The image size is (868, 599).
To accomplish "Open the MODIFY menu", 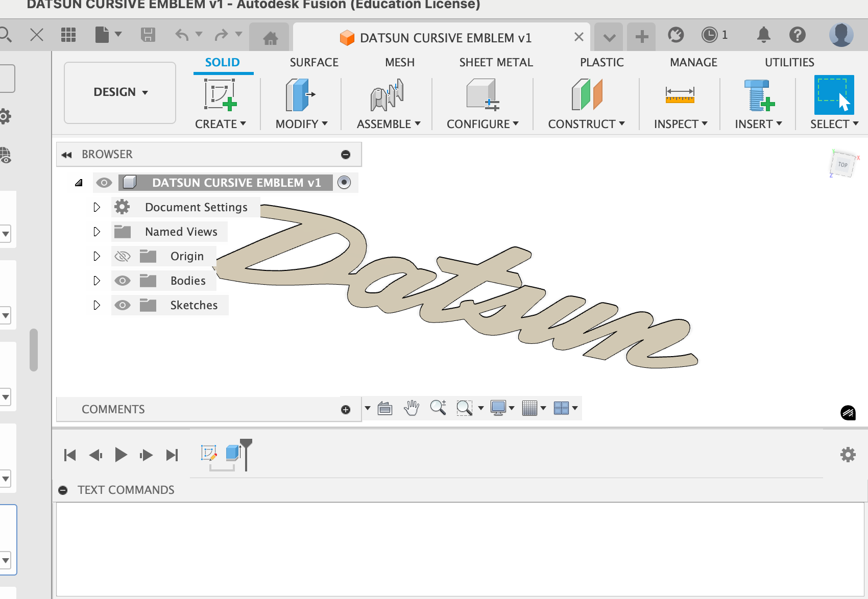I will (301, 124).
